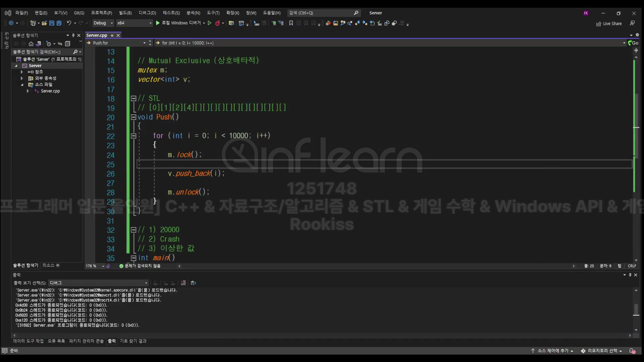Open the x64 platform dropdown
Screen dimensions: 644x362
(134, 23)
